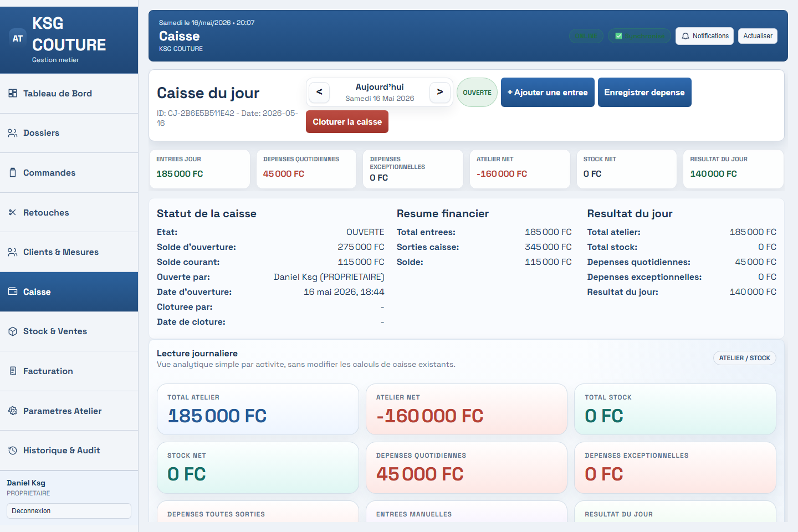The height and width of the screenshot is (532, 798).
Task: Click the Total entrees 185 000 FC value
Action: pyautogui.click(x=548, y=232)
